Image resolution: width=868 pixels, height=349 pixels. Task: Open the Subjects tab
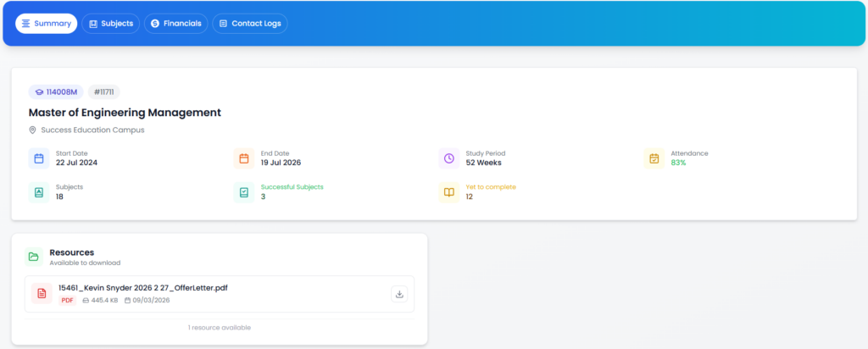111,24
